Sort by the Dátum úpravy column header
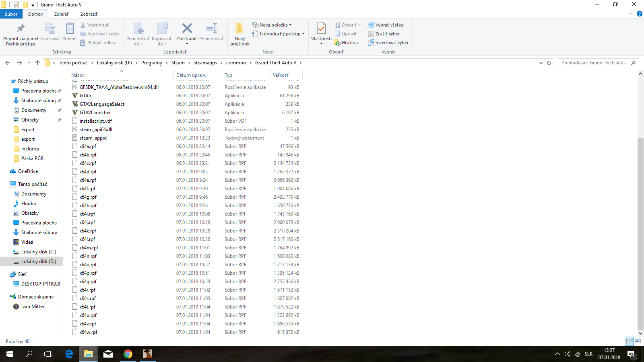This screenshot has height=362, width=644. pos(191,75)
